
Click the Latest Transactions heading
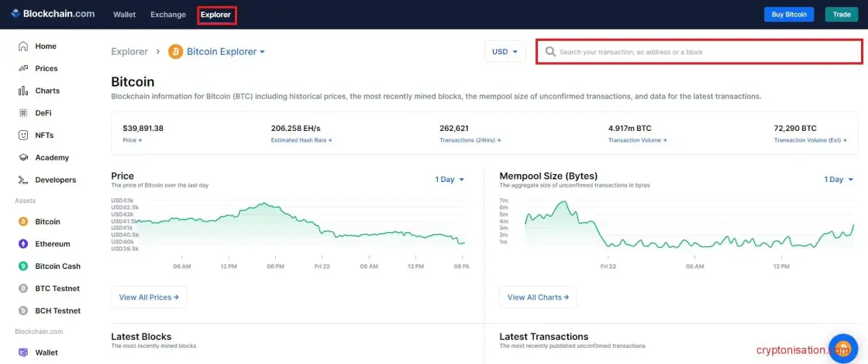pos(543,336)
